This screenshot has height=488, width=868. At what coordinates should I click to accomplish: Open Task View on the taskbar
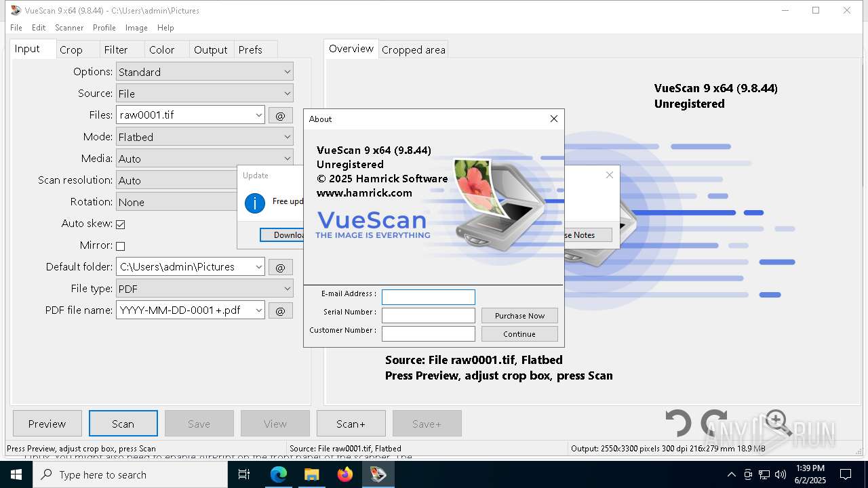tap(245, 474)
